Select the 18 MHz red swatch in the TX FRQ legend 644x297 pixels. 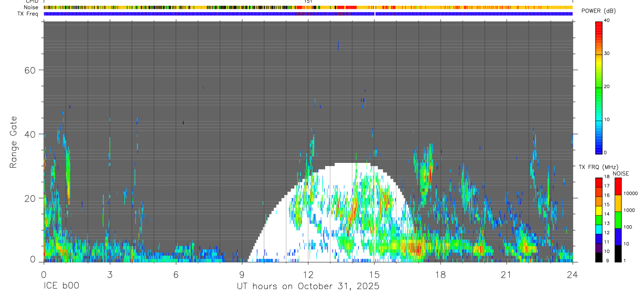[598, 180]
